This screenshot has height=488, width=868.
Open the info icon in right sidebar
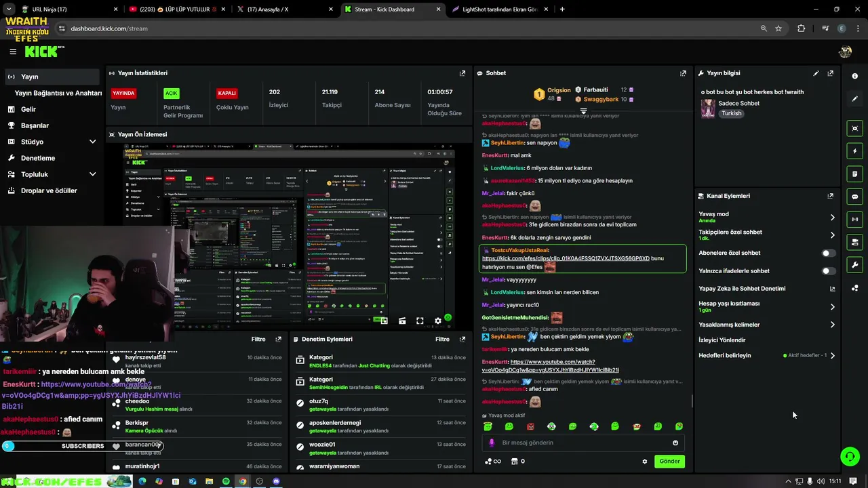(854, 76)
